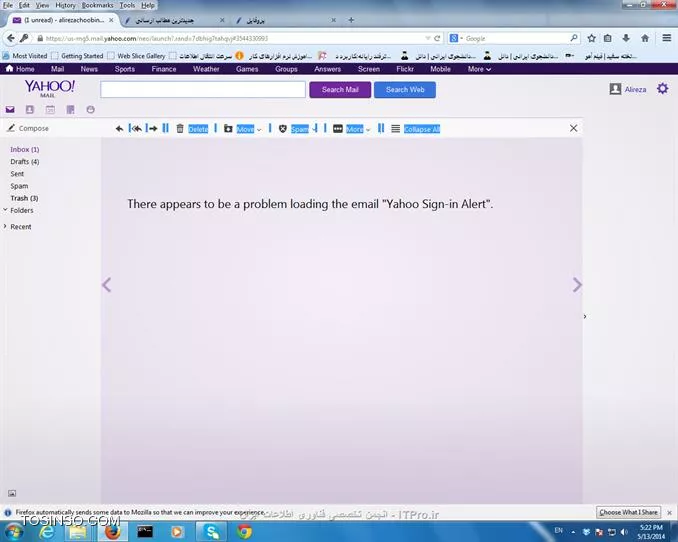Screen dimensions: 678x542
Task: Expand the Recent section
Action: click(x=5, y=226)
